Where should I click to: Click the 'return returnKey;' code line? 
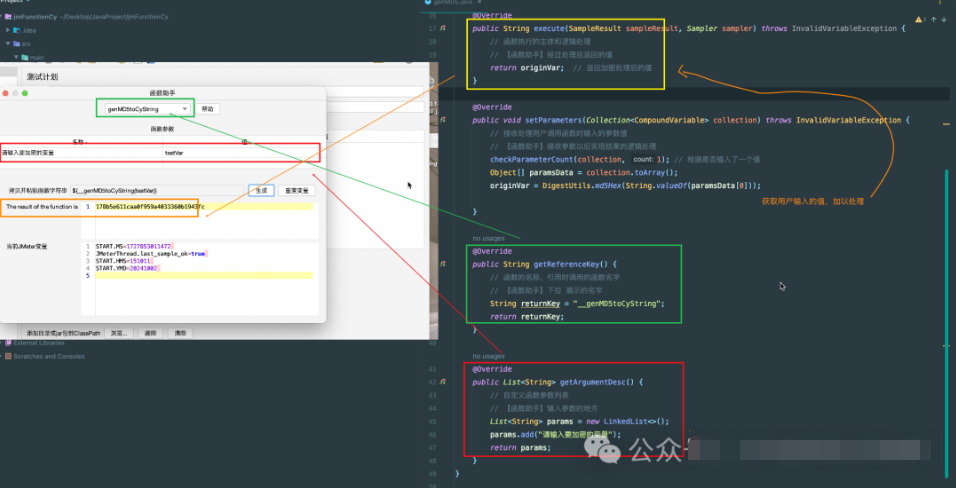tap(527, 317)
